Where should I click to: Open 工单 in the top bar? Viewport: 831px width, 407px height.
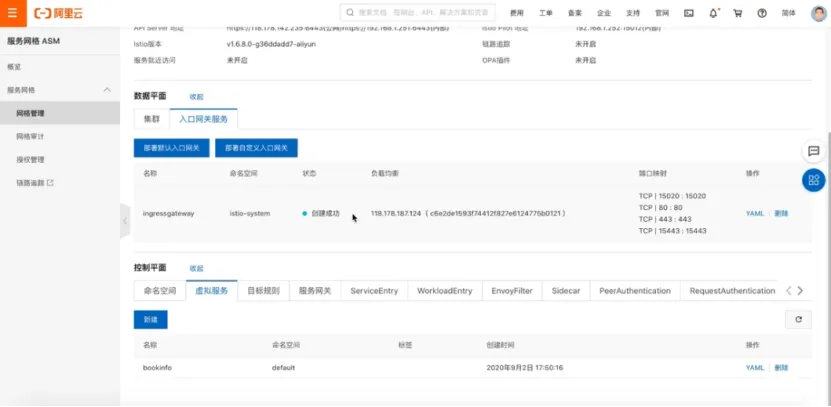click(546, 13)
